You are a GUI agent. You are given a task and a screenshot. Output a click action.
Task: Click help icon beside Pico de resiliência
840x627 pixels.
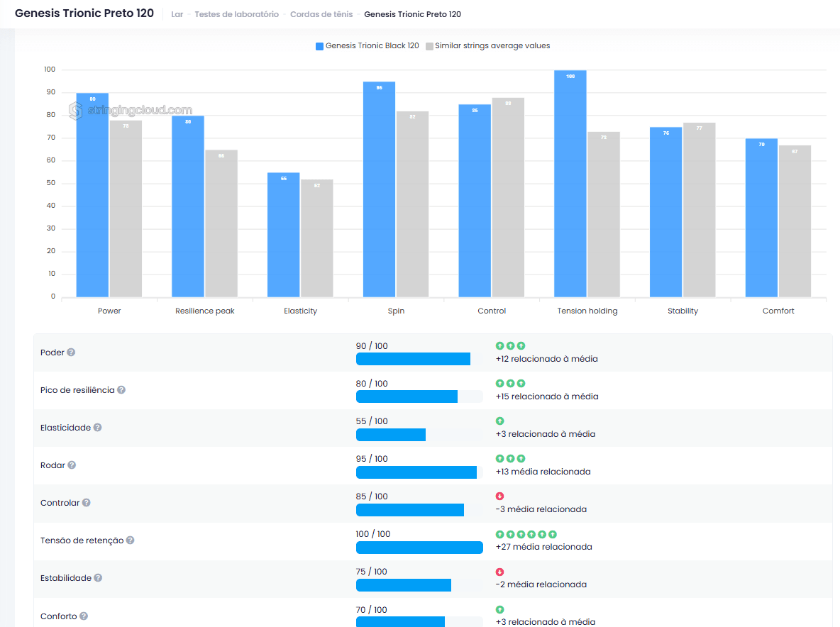tap(121, 390)
